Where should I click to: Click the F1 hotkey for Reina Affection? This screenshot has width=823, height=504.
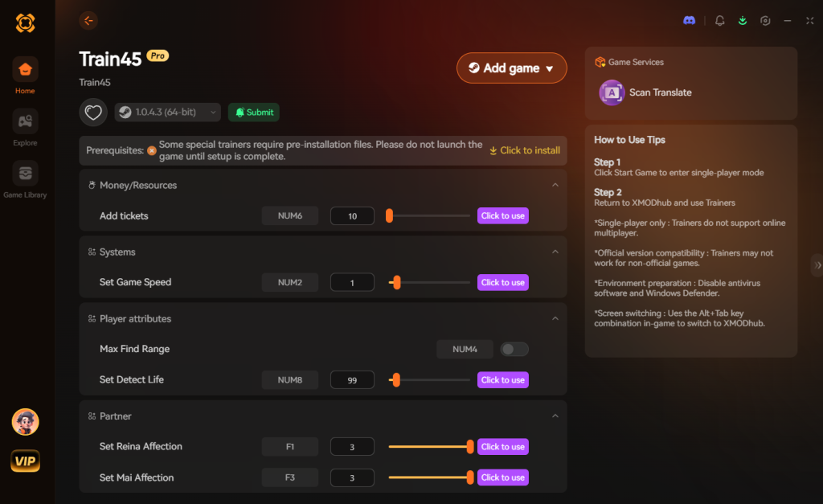click(289, 447)
